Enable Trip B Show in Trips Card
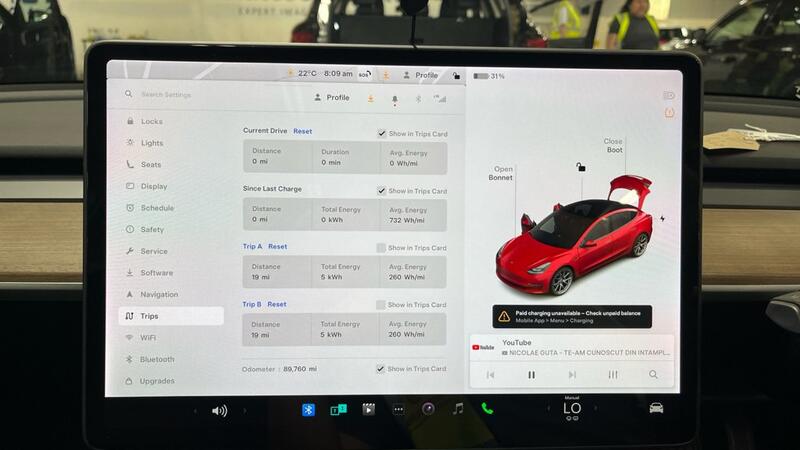This screenshot has height=450, width=800. tap(380, 305)
